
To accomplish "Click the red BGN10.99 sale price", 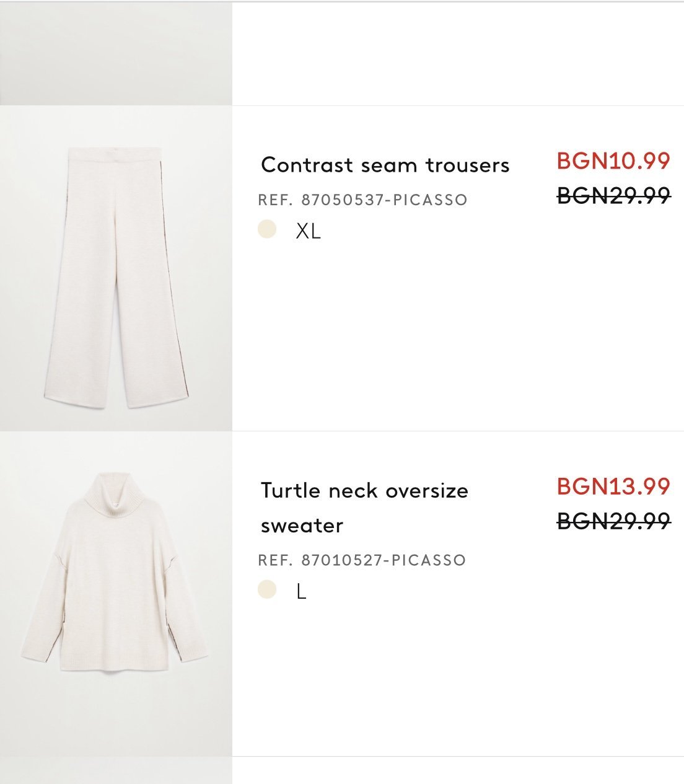I will click(613, 161).
